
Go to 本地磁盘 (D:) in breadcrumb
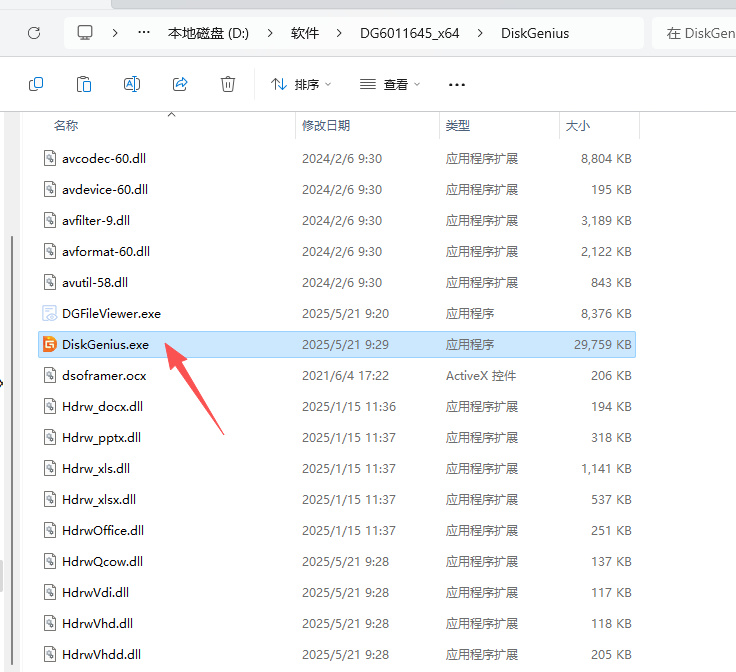(208, 33)
